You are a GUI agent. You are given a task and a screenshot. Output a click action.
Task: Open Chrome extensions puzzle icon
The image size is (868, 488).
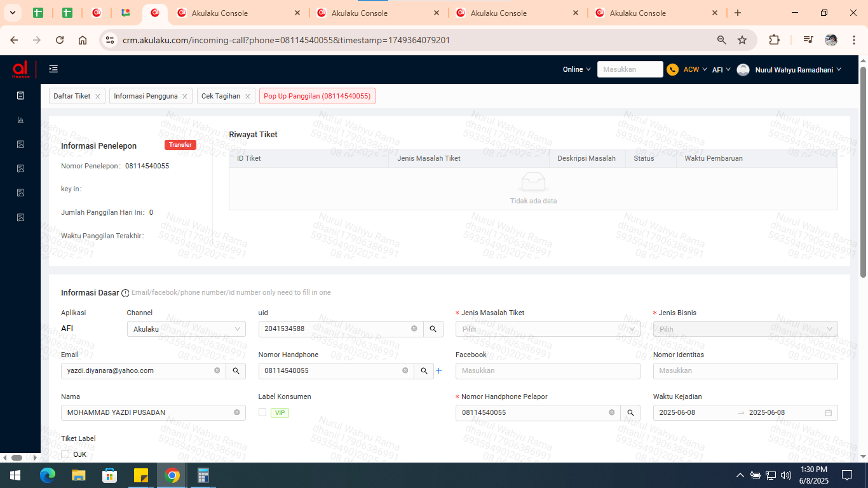[774, 40]
